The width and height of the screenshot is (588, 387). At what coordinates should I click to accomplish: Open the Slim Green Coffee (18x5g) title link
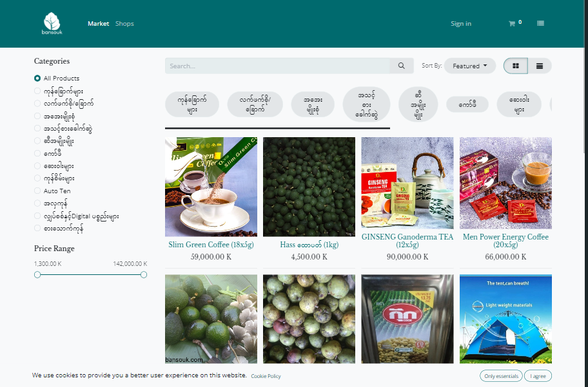(211, 245)
